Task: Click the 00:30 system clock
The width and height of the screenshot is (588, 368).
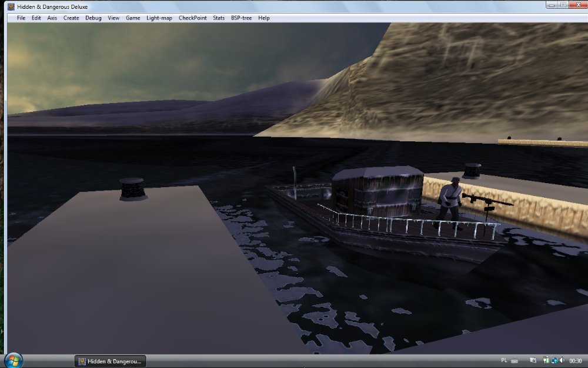Action: click(x=576, y=361)
